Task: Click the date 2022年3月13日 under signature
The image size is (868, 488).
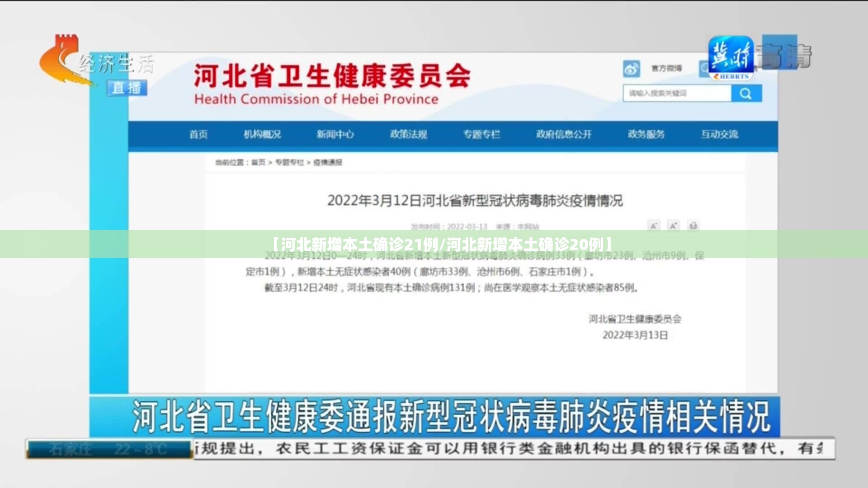Action: (635, 335)
